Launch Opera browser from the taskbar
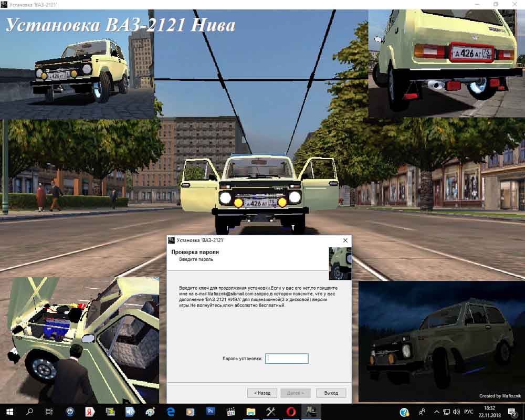 [x=291, y=412]
